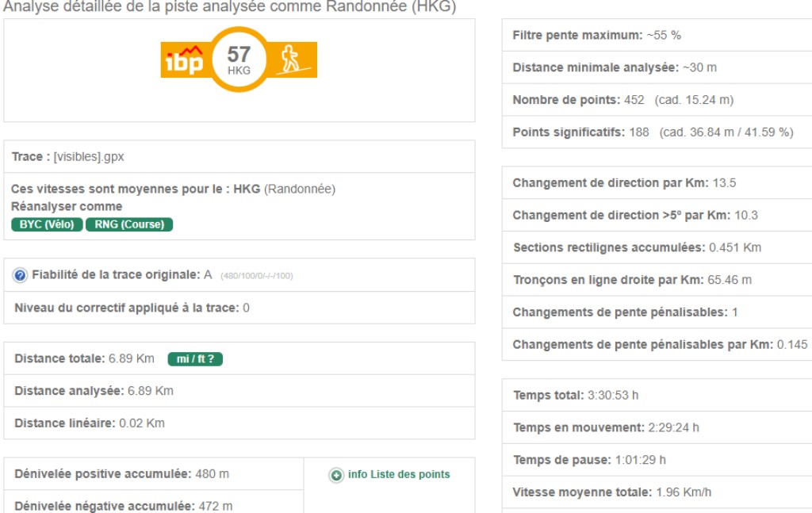Select the Vitesse moyenne totale row
812x513 pixels.
tap(611, 492)
